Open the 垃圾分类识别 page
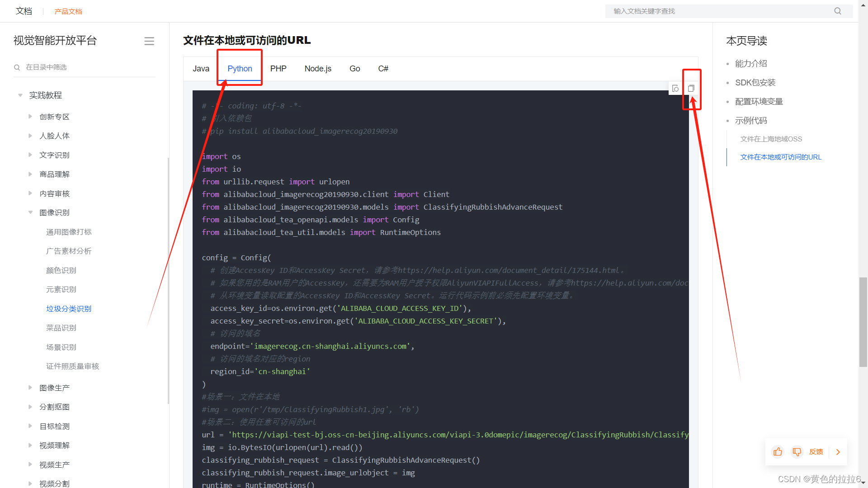The height and width of the screenshot is (488, 868). click(x=69, y=309)
